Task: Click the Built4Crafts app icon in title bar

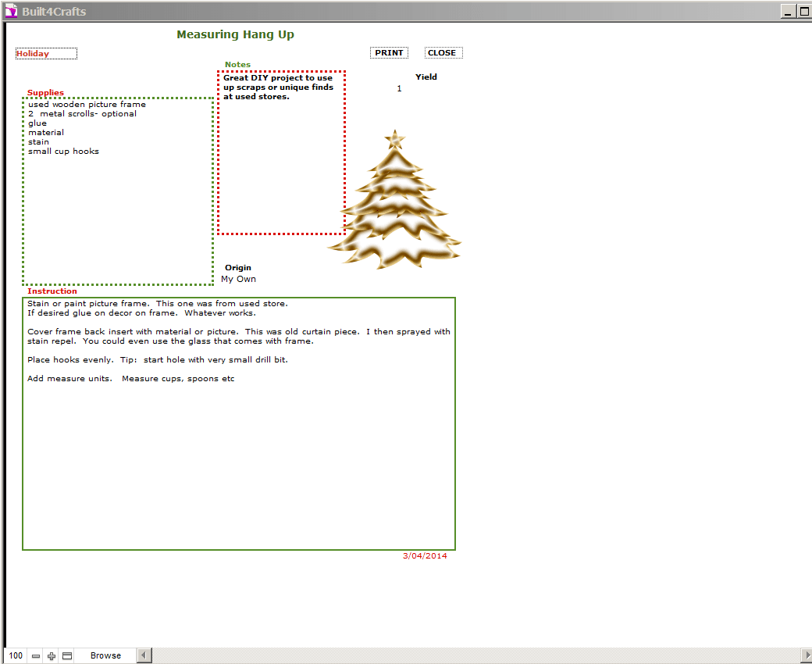Action: coord(11,11)
